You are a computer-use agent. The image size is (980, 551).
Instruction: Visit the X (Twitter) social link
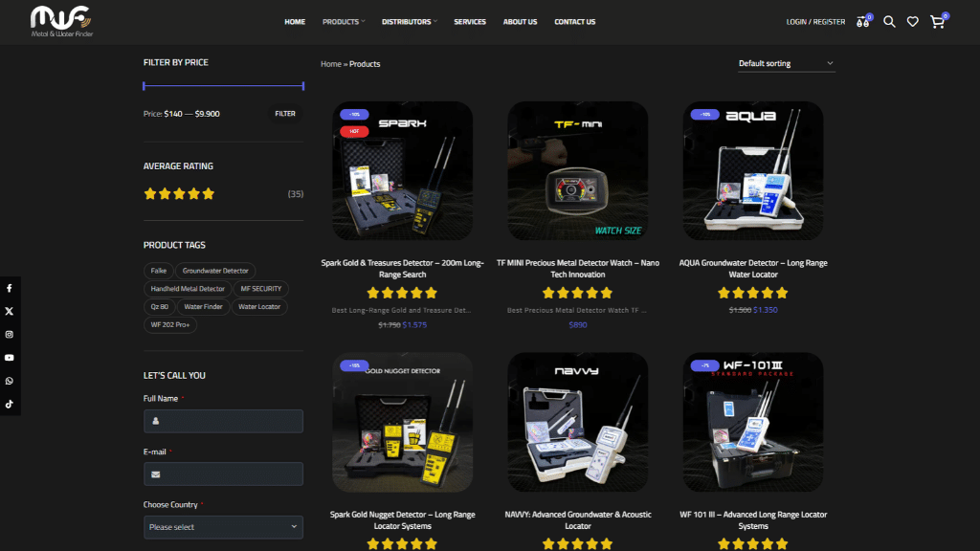tap(10, 311)
